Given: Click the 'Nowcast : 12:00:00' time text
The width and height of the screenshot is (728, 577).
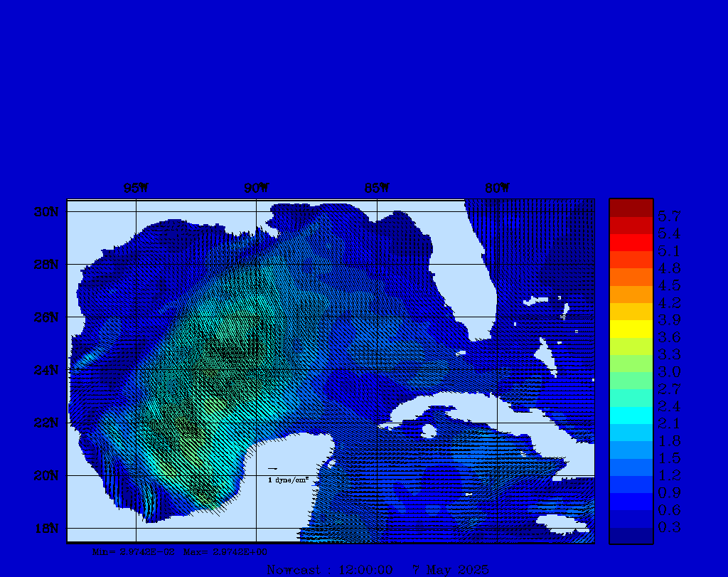Looking at the screenshot, I should point(330,570).
